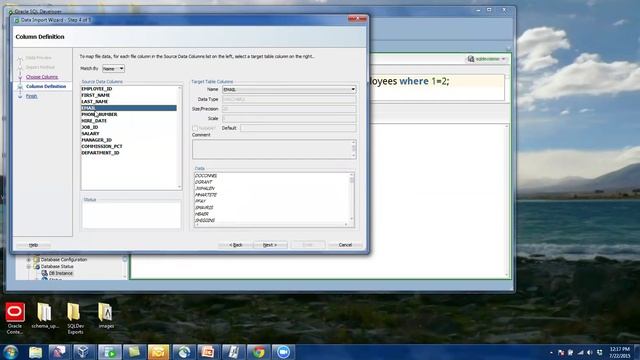Image resolution: width=640 pixels, height=360 pixels.
Task: Click the Default value input field
Action: (298, 128)
